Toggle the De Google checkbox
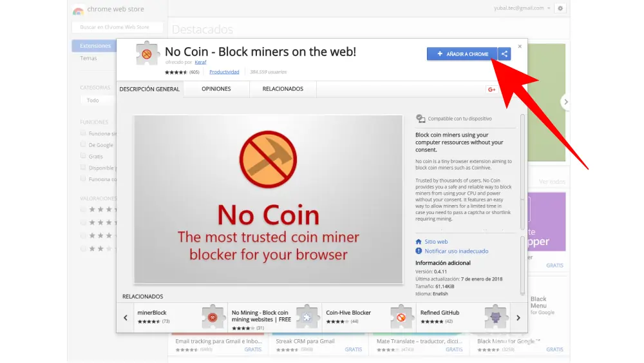This screenshot has height=363, width=644. [83, 144]
